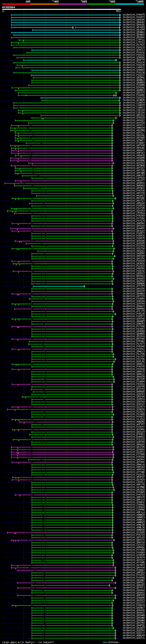Open hit UniRef100_Q84U91

point(134,25)
